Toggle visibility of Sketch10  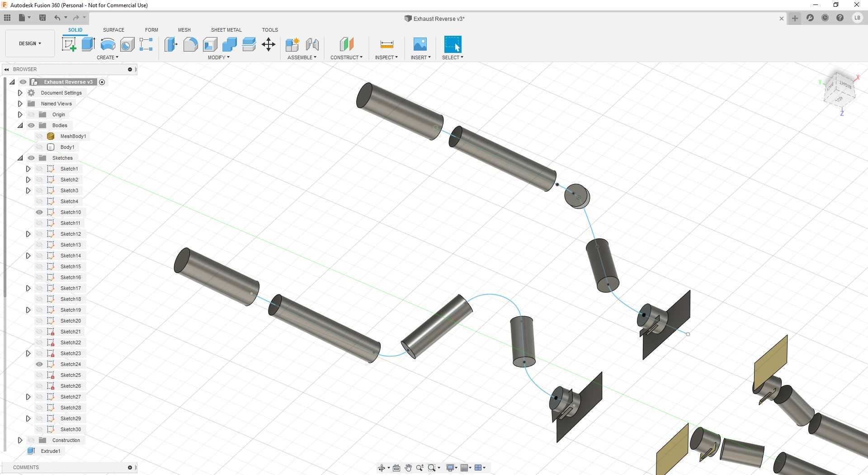point(39,212)
